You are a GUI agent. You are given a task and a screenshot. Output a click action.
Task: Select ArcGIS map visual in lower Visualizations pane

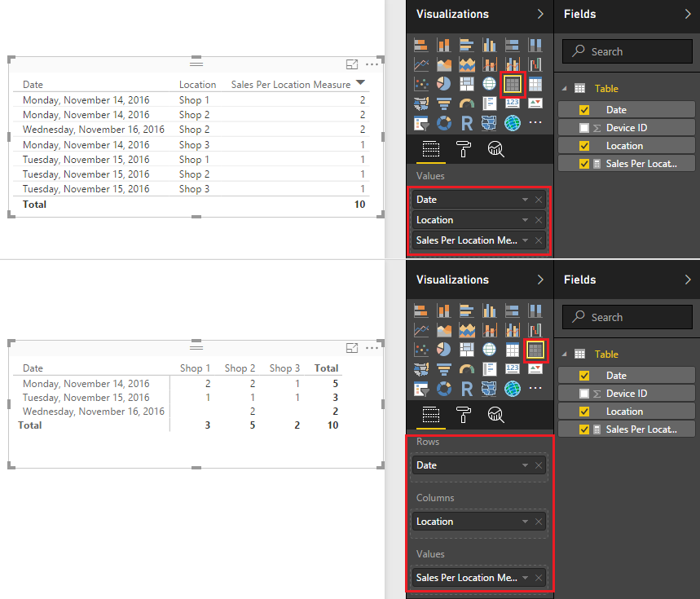tap(513, 388)
